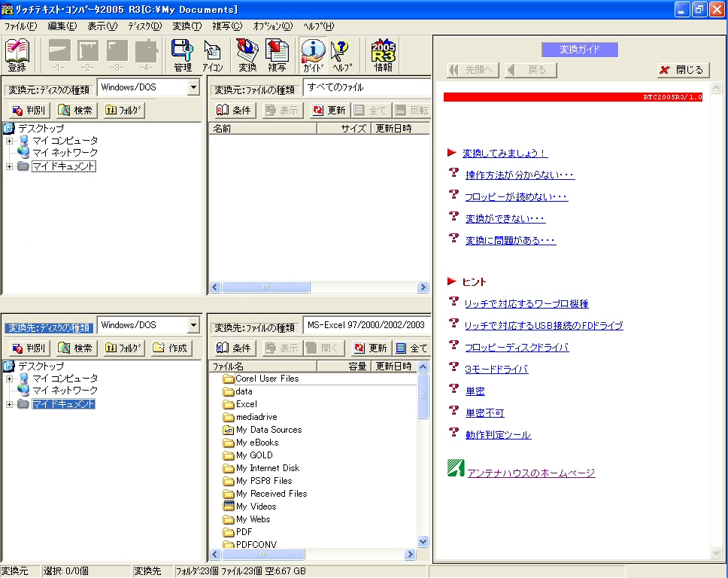Open the 管理 (manage) toolbar icon

[183, 55]
